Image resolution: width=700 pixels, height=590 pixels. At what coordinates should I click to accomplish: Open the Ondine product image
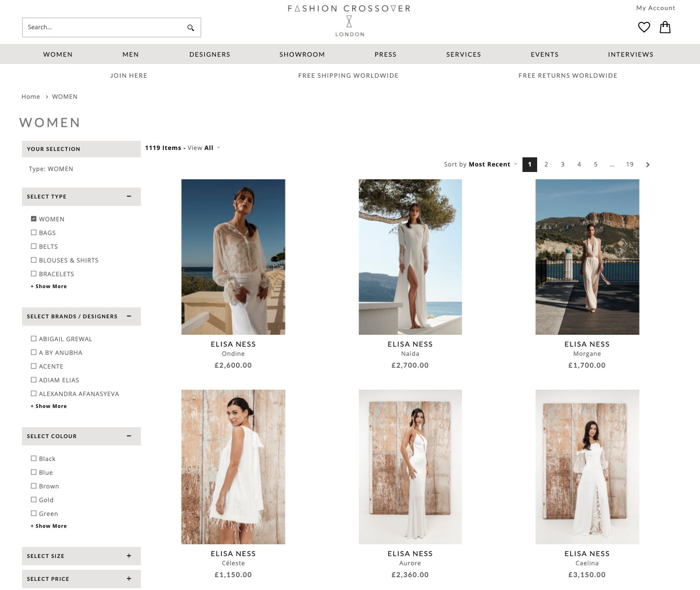pyautogui.click(x=233, y=257)
